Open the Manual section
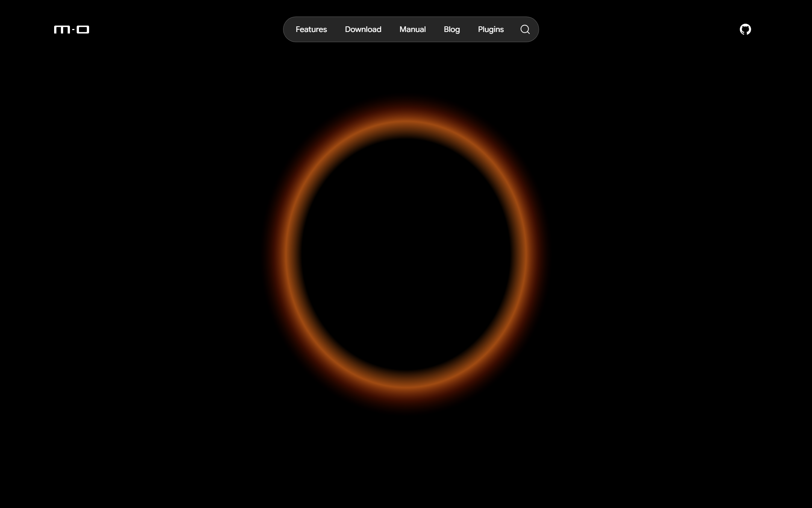The image size is (812, 508). click(412, 29)
